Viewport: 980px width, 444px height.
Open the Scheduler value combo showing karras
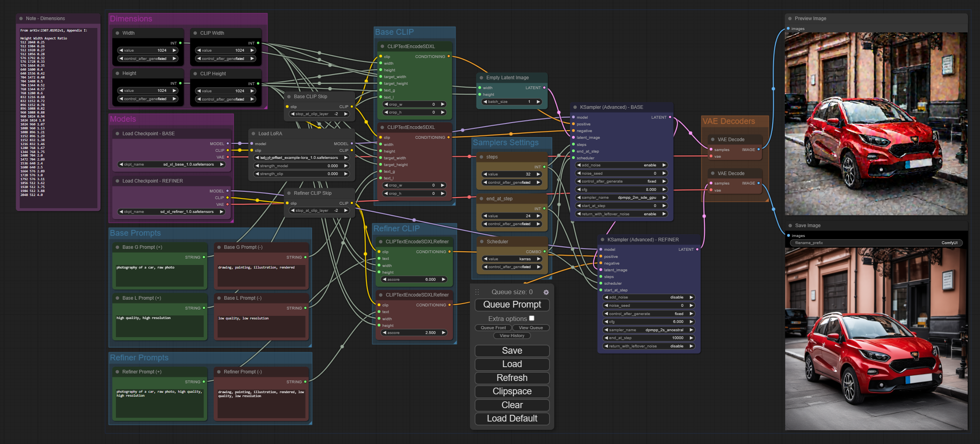512,259
